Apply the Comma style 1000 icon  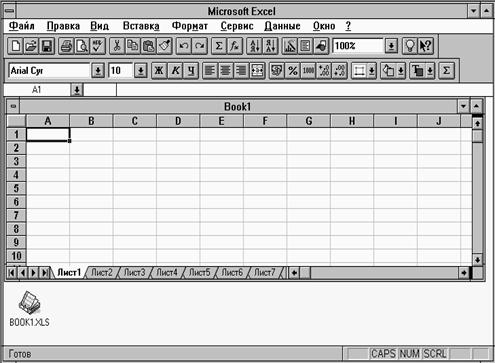(x=308, y=71)
